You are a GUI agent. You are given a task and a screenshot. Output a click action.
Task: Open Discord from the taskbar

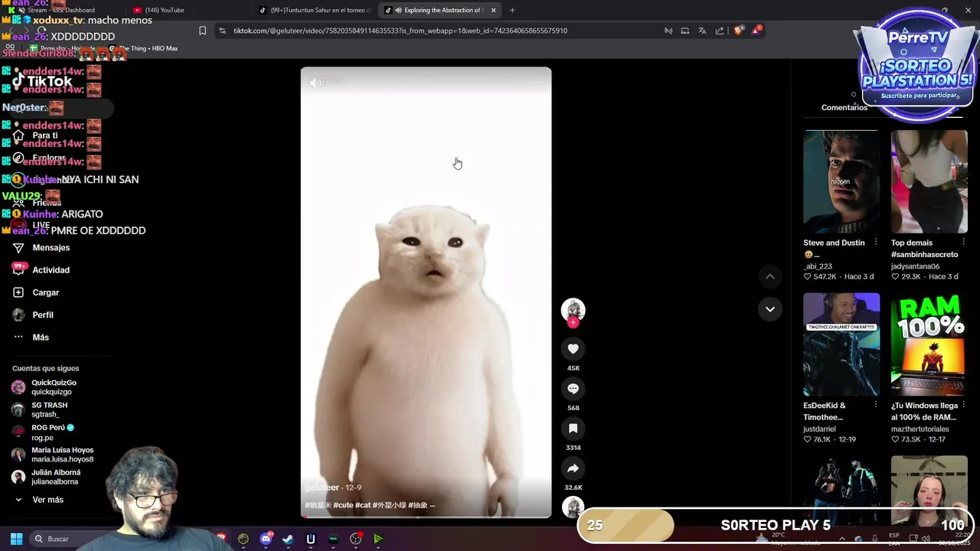pyautogui.click(x=266, y=539)
